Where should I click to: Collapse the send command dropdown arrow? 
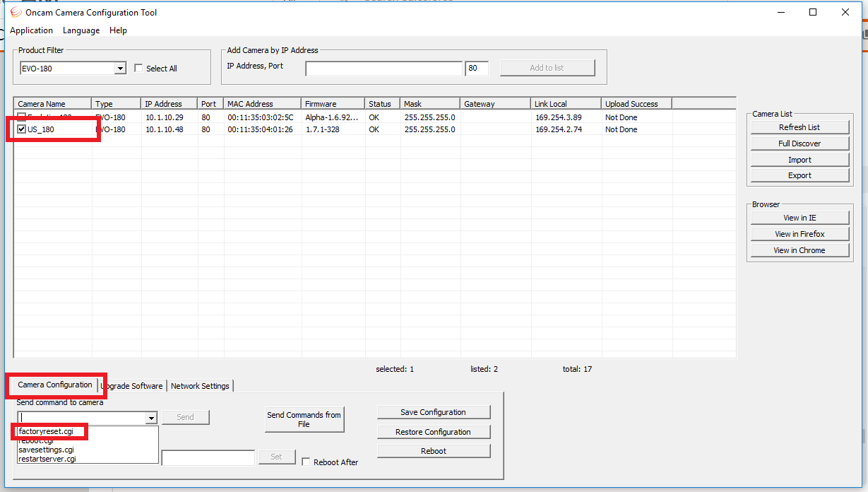[x=151, y=418]
